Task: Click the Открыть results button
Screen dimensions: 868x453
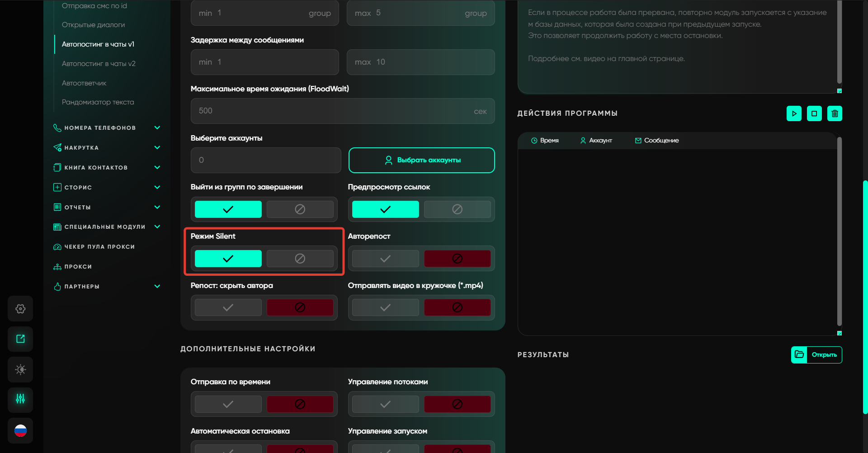Action: [816, 355]
